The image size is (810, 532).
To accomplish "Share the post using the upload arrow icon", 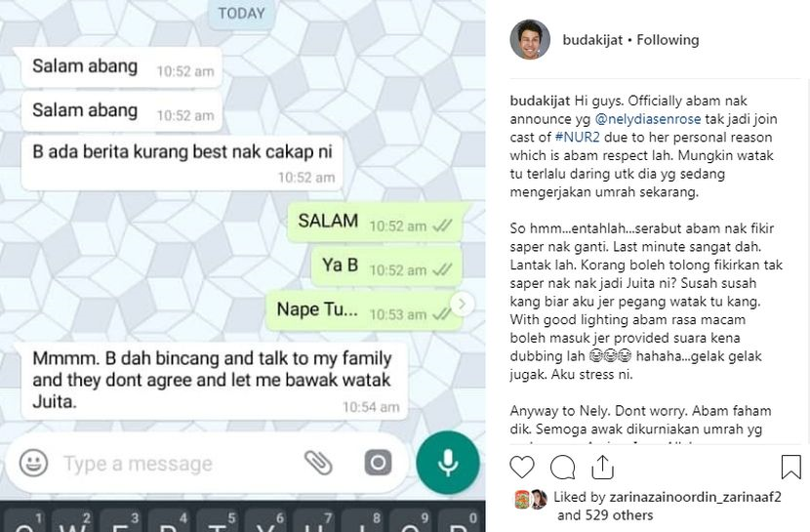I will click(x=602, y=467).
